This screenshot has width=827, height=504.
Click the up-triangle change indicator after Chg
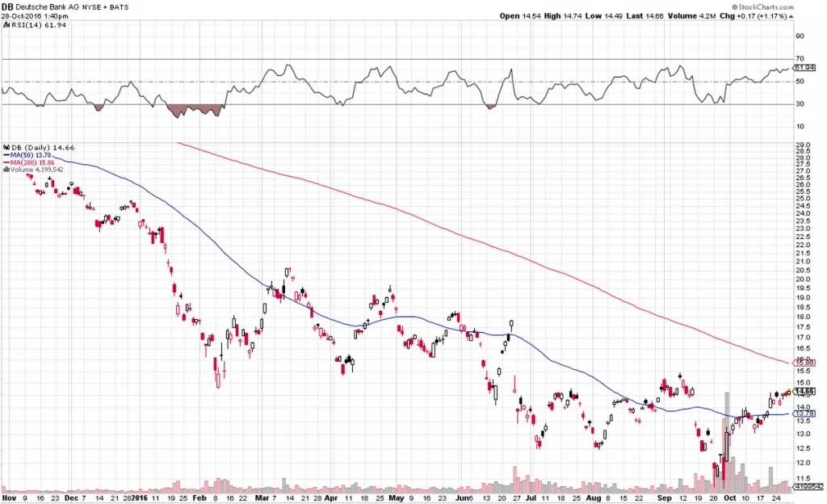[x=791, y=16]
